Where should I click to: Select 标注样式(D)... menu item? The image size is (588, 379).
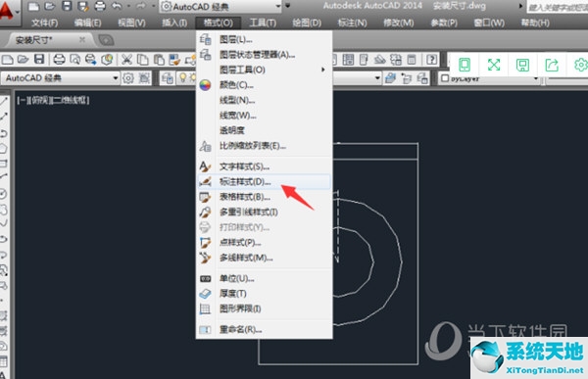[x=264, y=182]
